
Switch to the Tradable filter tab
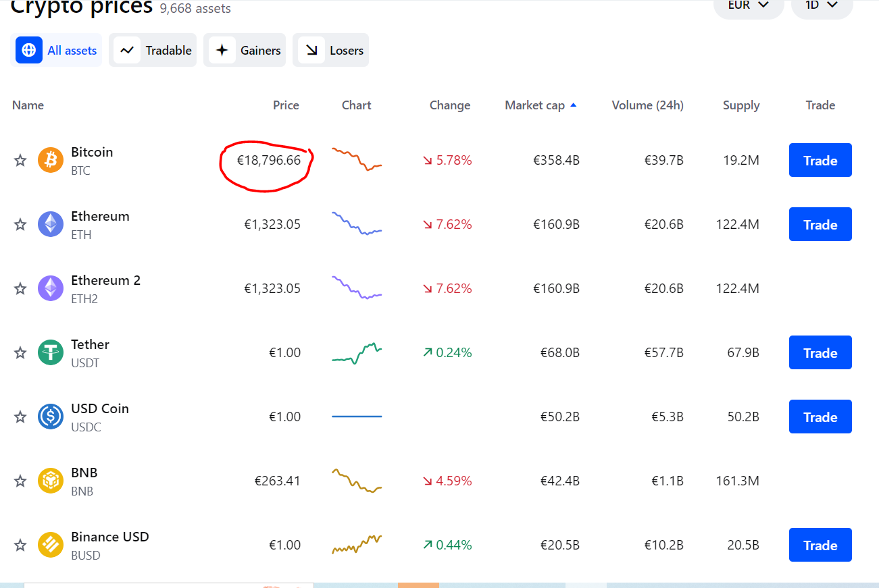153,50
